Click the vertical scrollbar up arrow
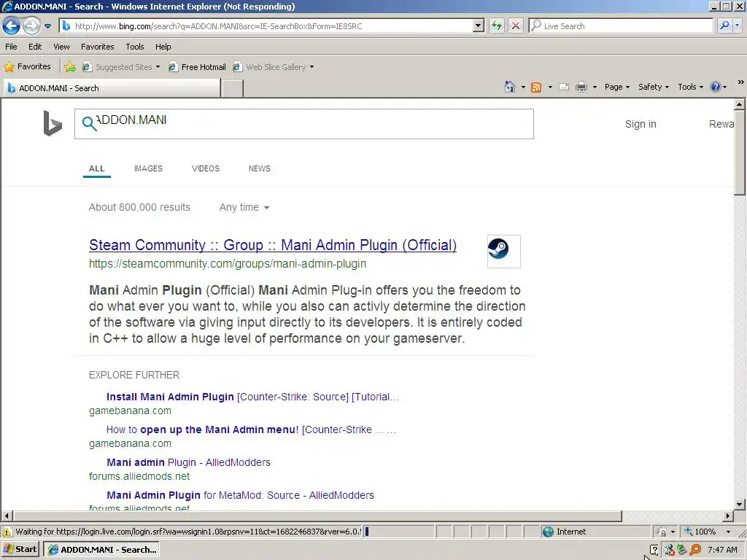Screen dimensions: 747x560 740,104
